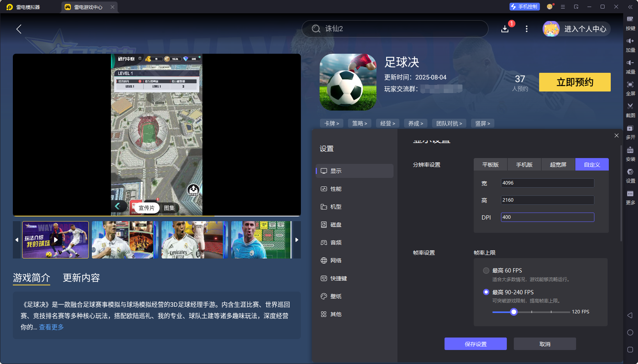Click the FPS slider handle at 120 FPS
Screen dimensions: 638x364
(x=514, y=312)
